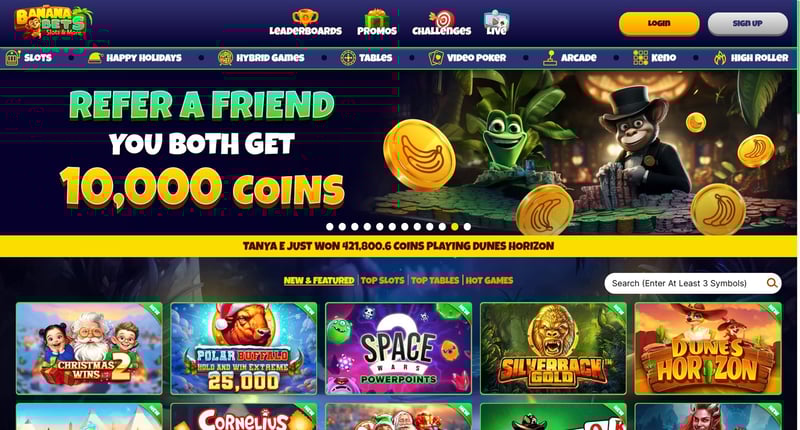Open the Challenges target icon
800x430 pixels.
pyautogui.click(x=442, y=18)
